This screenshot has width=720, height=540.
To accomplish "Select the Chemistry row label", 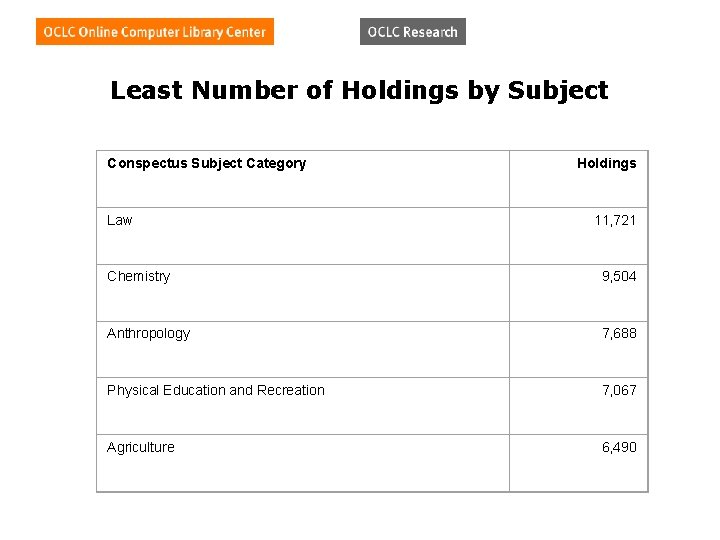I will [139, 277].
